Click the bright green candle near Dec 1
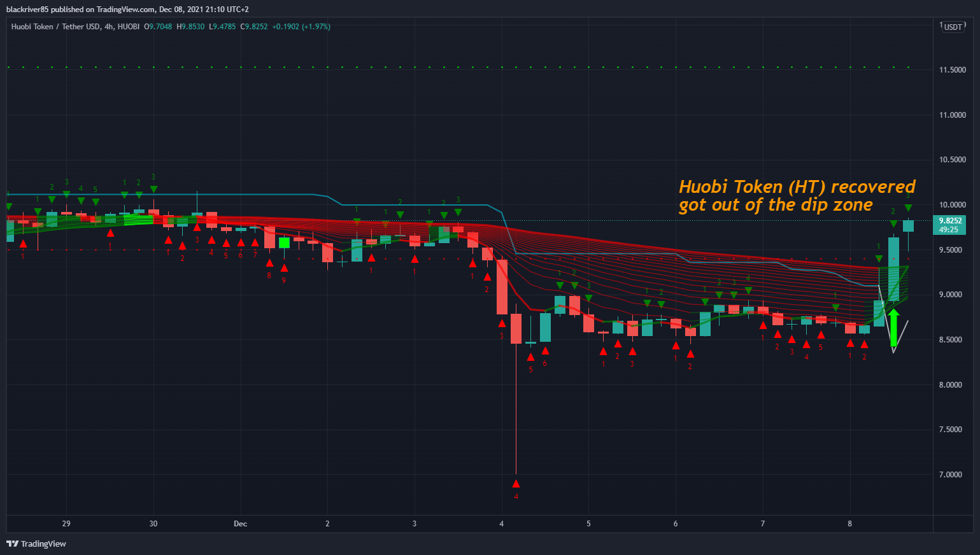Screen dimensions: 980x555 pos(284,242)
